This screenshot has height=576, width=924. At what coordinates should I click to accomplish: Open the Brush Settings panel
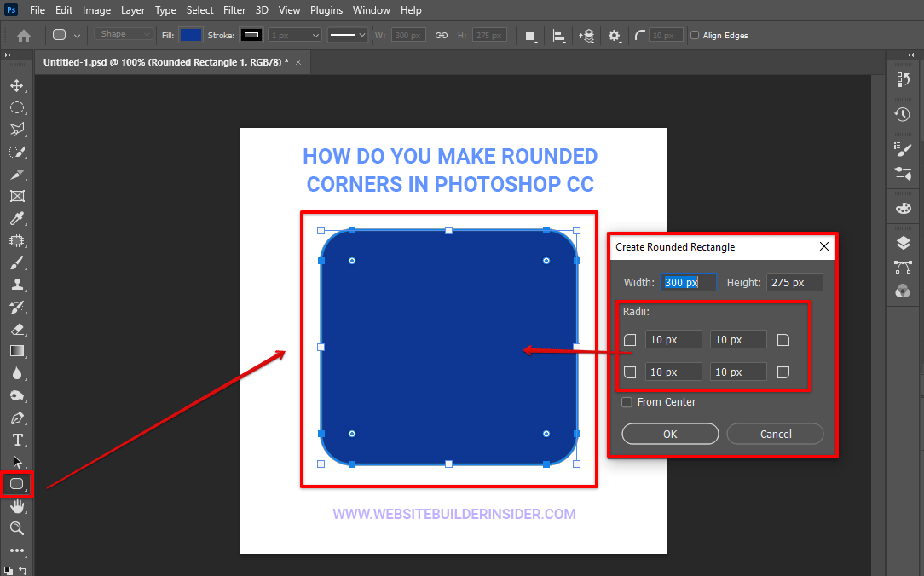pyautogui.click(x=903, y=147)
